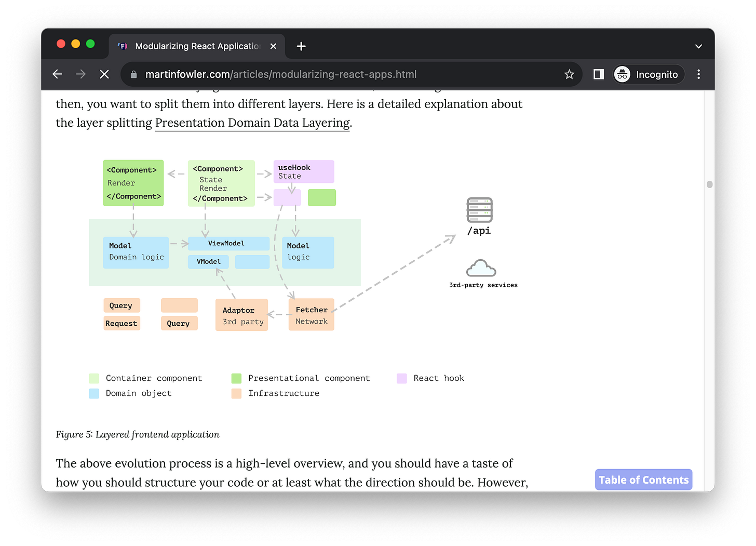Open the Chrome three-dot menu
Screen dimensions: 756x546
pos(699,74)
